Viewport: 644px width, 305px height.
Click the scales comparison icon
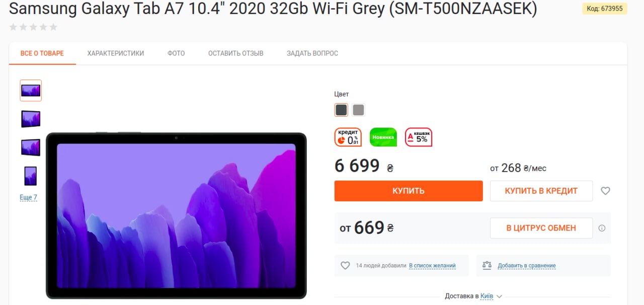(x=487, y=265)
